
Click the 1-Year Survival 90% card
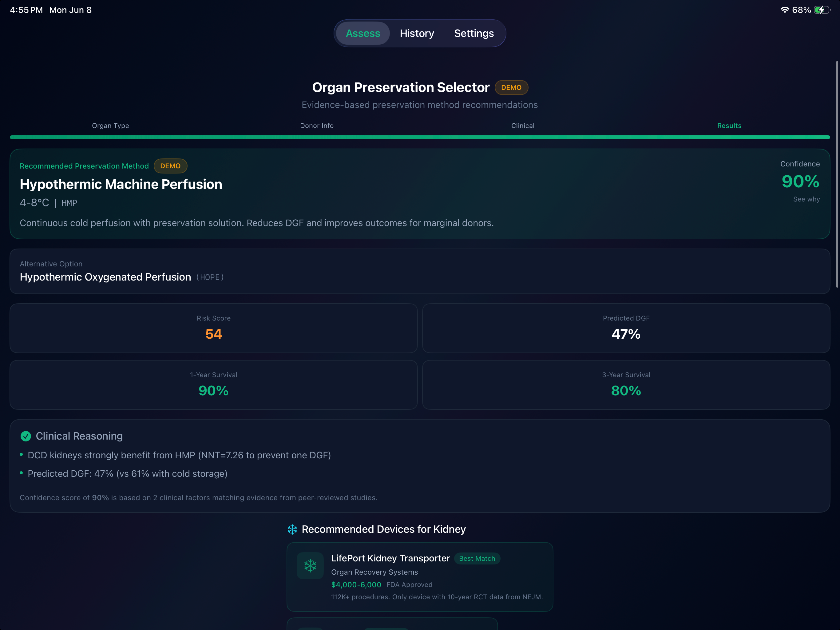click(x=213, y=385)
